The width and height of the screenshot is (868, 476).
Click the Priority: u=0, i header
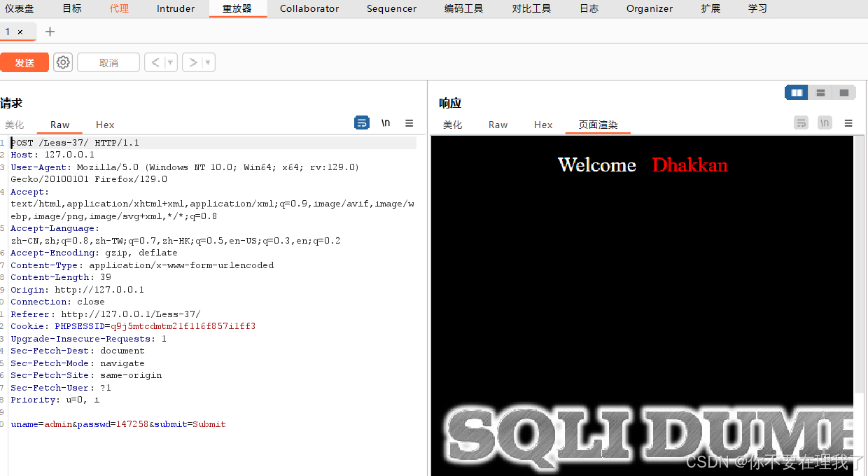(55, 400)
